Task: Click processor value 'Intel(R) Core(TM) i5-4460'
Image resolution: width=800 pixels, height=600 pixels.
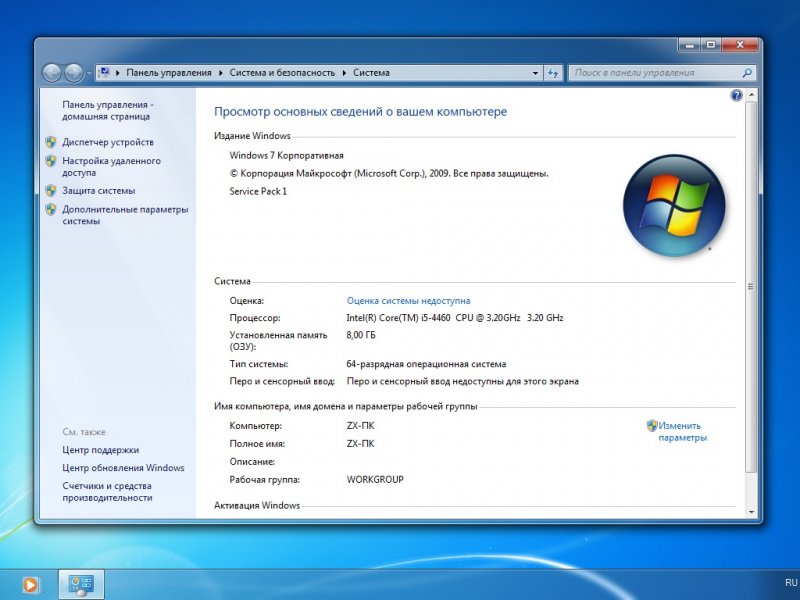Action: tap(398, 318)
